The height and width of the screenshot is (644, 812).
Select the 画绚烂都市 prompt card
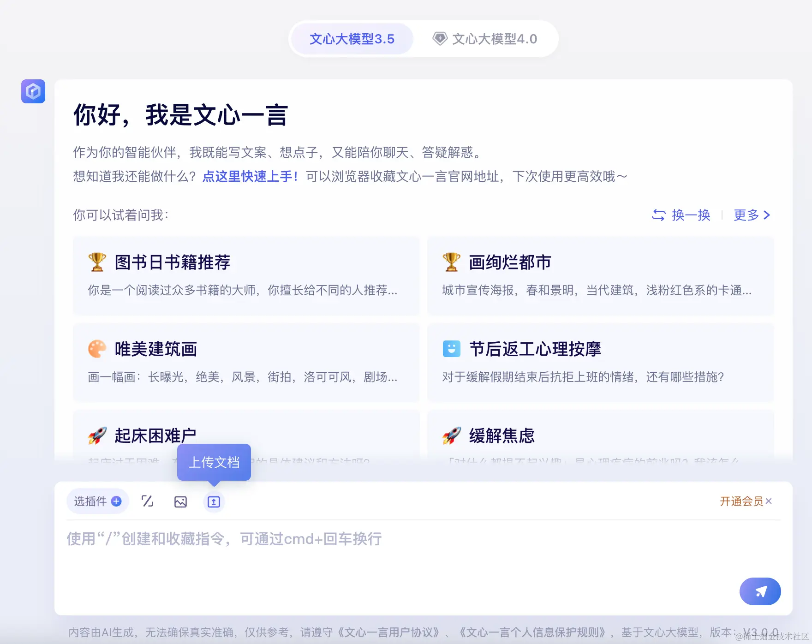601,275
